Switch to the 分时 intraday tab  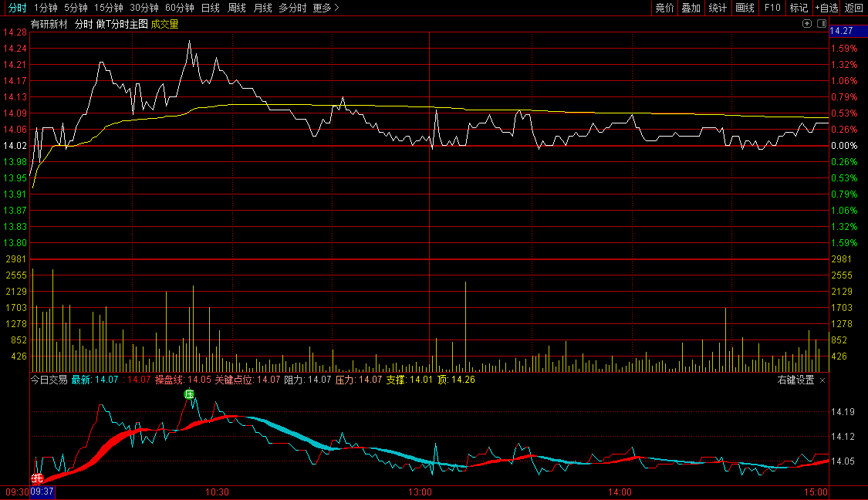pos(17,8)
